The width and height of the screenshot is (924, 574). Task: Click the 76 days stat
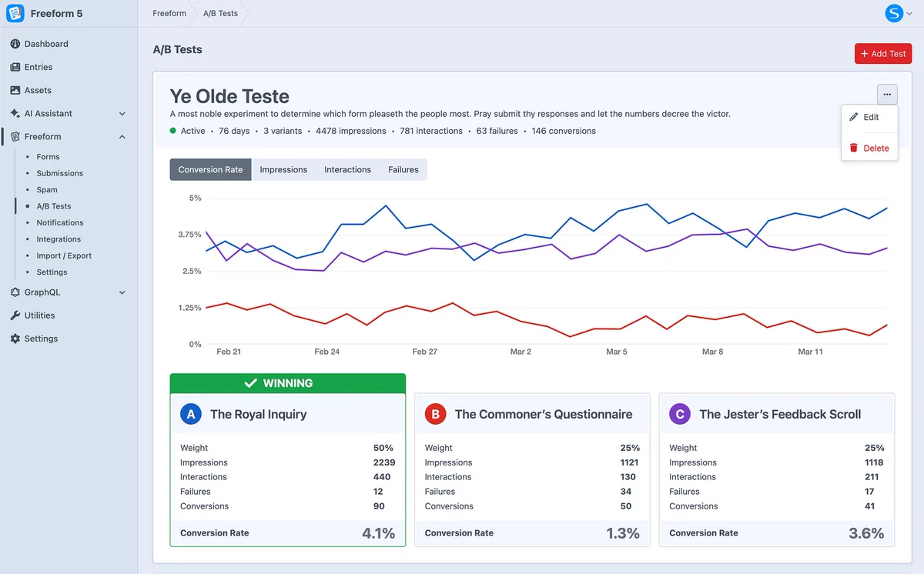[234, 131]
